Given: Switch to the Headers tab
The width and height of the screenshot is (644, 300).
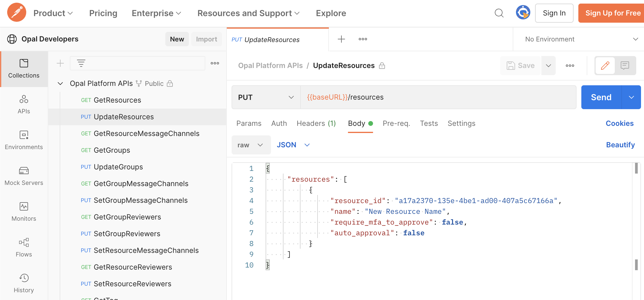Looking at the screenshot, I should 316,123.
